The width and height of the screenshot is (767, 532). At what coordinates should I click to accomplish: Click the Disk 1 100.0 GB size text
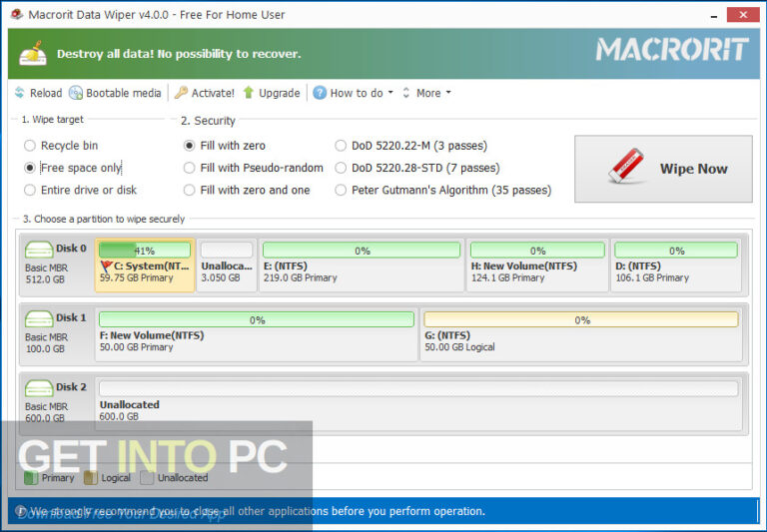click(45, 348)
